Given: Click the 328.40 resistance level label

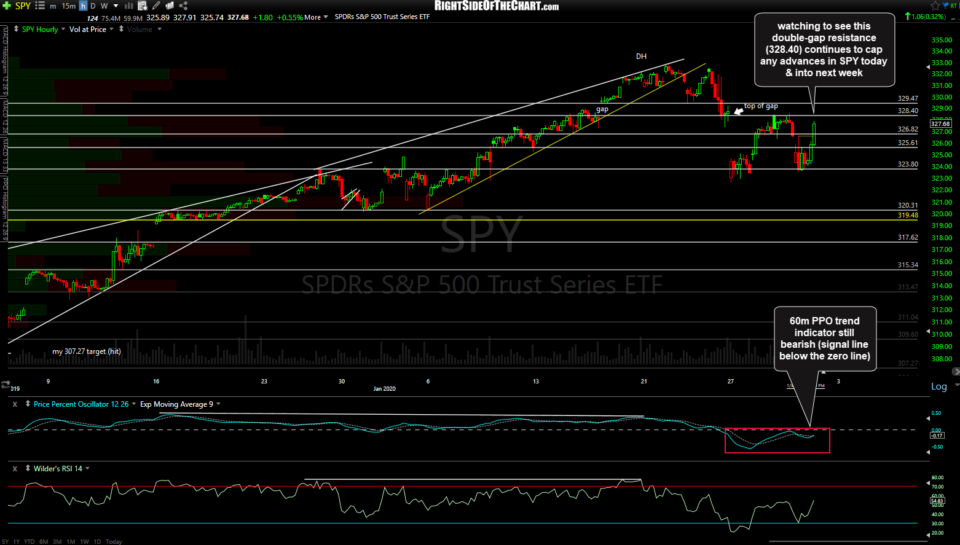Looking at the screenshot, I should 908,111.
